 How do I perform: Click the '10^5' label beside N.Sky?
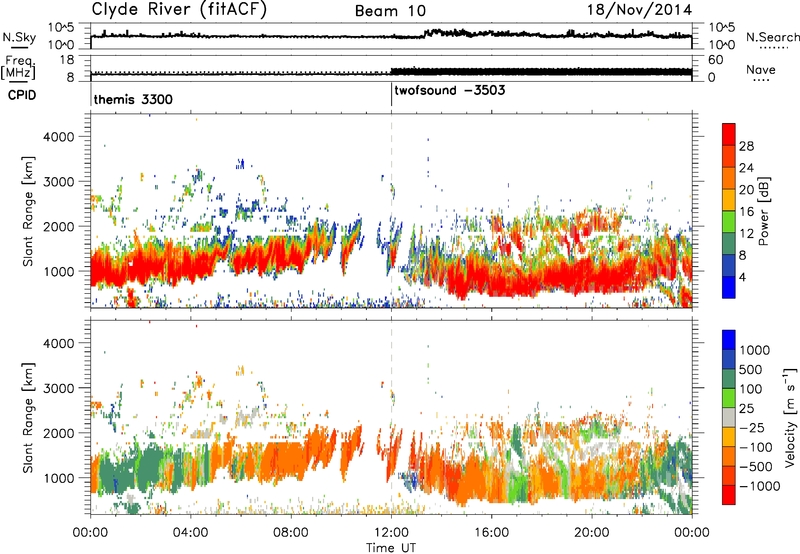click(x=61, y=28)
